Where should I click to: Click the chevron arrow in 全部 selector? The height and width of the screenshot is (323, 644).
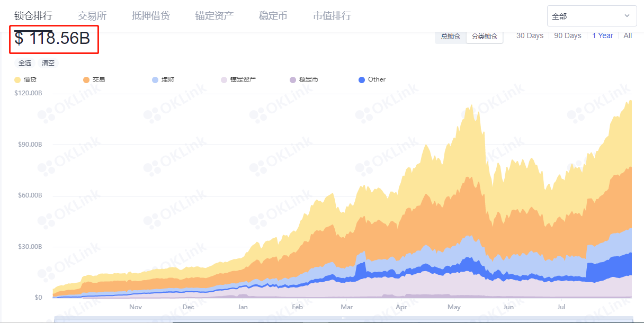coord(627,16)
